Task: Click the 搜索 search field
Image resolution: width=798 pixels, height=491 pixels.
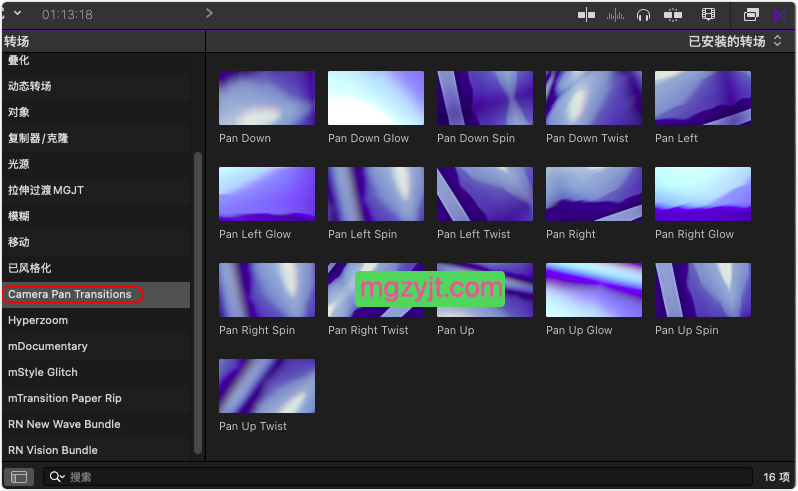Action: 397,477
